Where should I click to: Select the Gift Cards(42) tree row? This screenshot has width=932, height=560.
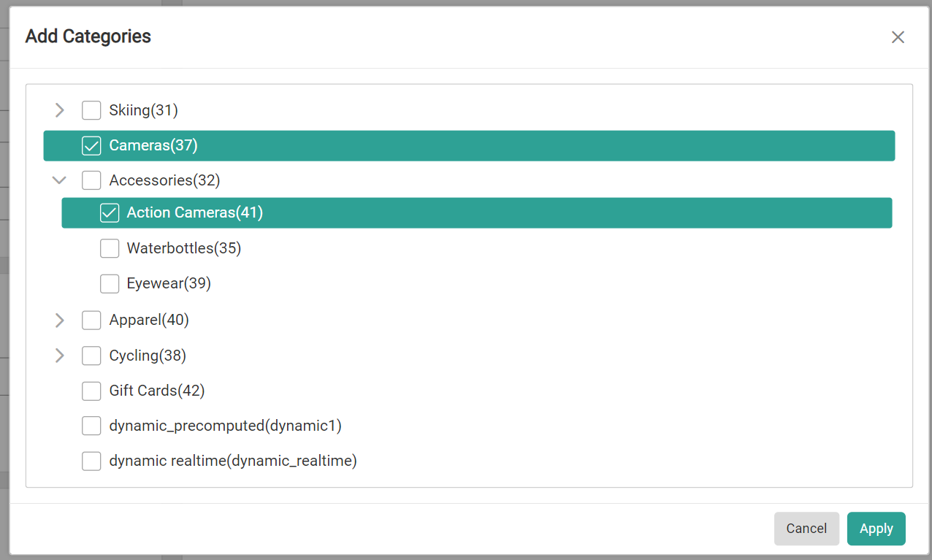click(x=156, y=391)
